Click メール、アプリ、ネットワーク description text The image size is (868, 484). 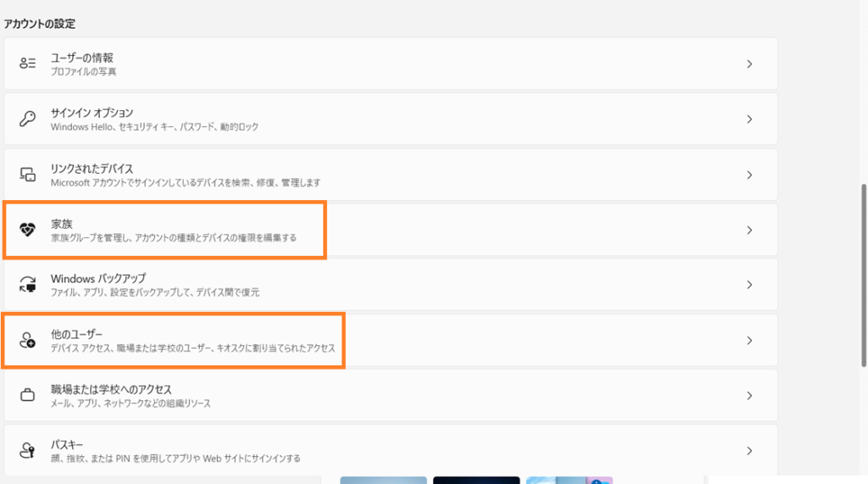[131, 403]
